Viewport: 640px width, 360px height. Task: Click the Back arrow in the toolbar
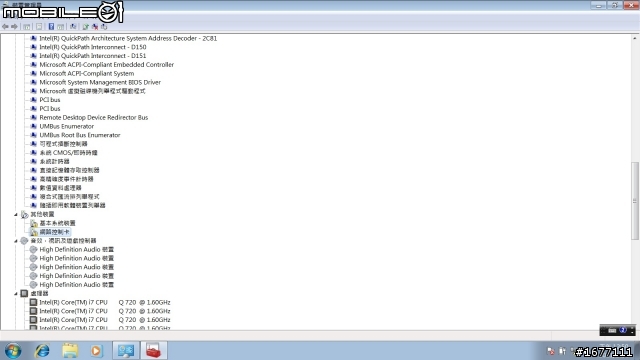[x=5, y=27]
